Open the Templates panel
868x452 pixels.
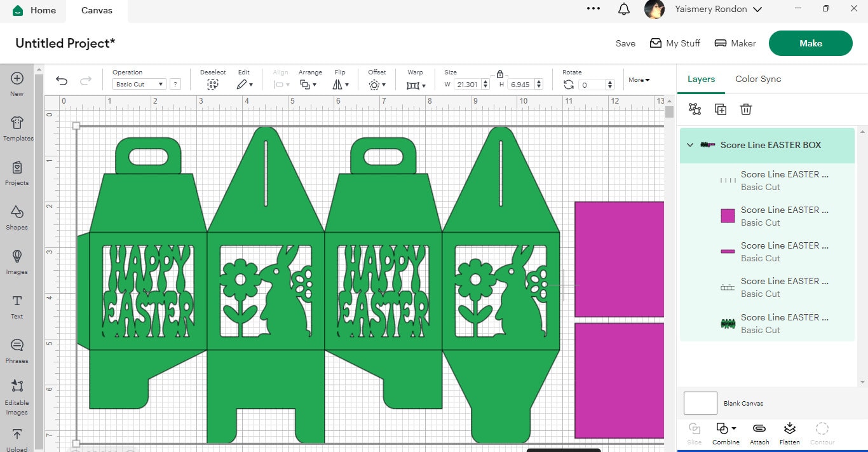point(17,127)
